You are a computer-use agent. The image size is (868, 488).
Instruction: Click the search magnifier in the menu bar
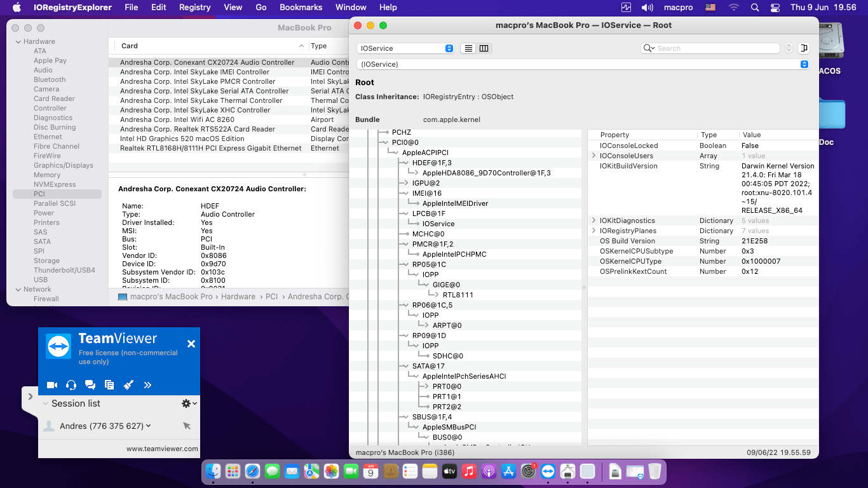coord(755,8)
